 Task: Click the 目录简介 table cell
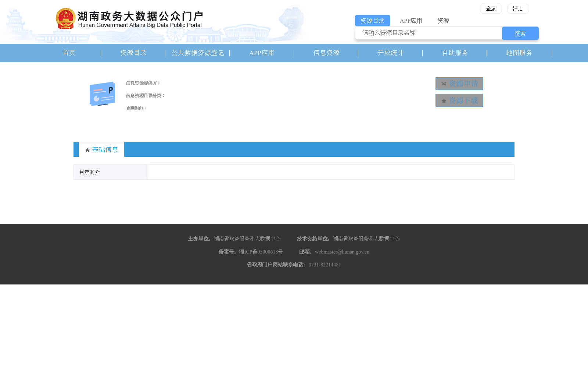(110, 172)
